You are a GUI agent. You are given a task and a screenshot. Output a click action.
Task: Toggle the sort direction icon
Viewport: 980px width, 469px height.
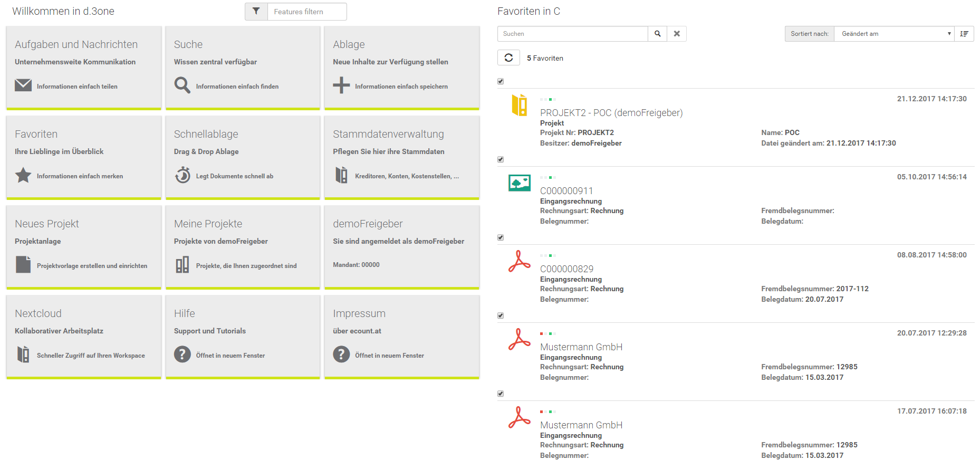pyautogui.click(x=964, y=34)
